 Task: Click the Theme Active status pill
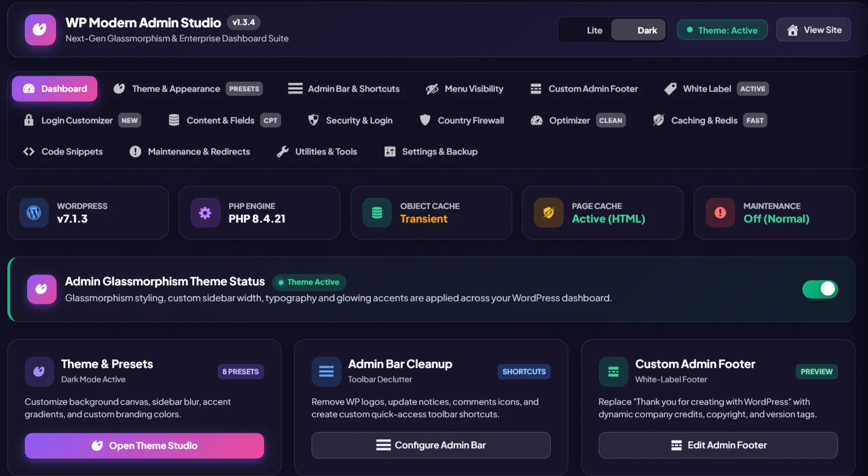point(309,282)
